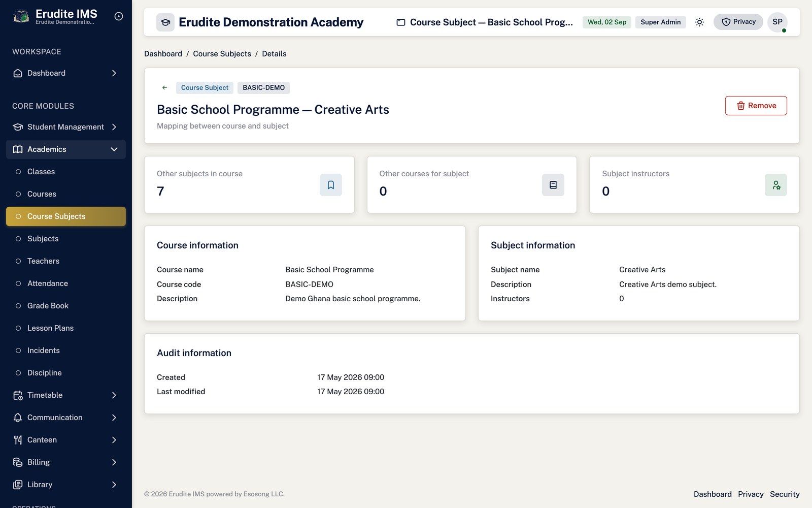
Task: Collapse the Academics section chevron
Action: pyautogui.click(x=114, y=149)
